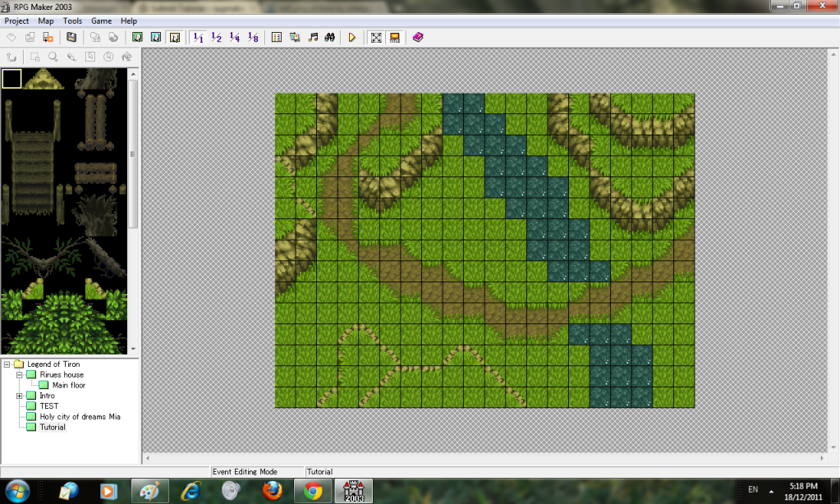Click the New Project toolbar icon
The image size is (840, 504).
[11, 38]
